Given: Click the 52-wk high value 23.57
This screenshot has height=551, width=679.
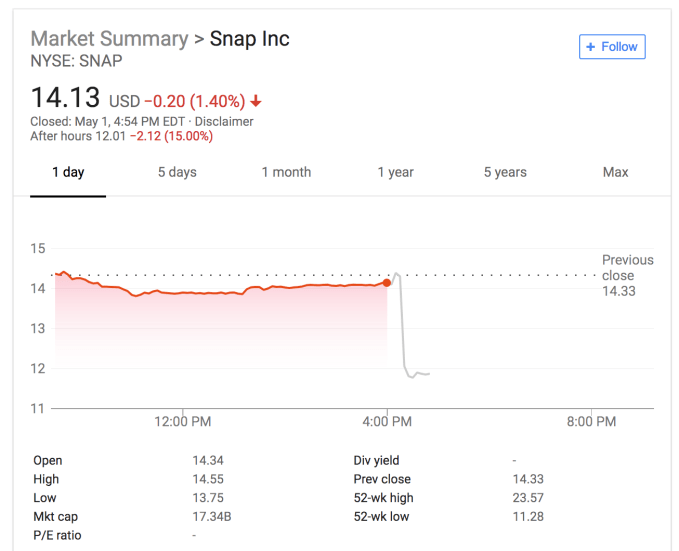Looking at the screenshot, I should (x=527, y=498).
